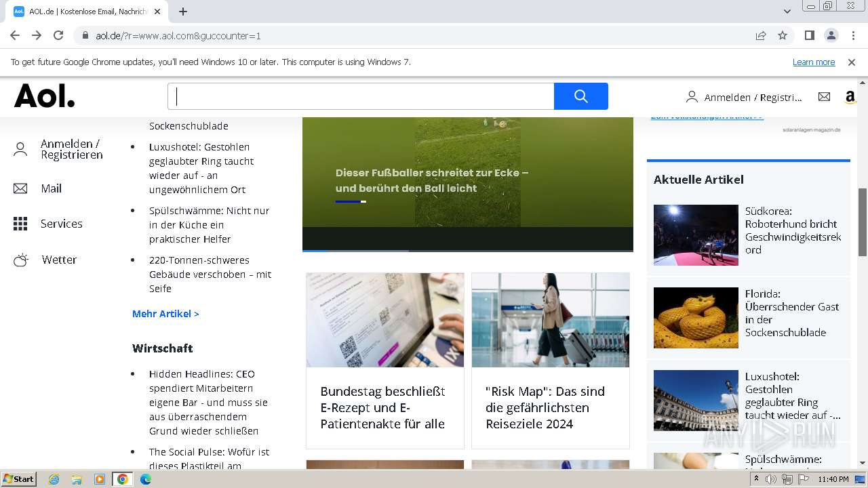Screen dimensions: 868x488
Task: Open Südkorea Roboterhund article link
Action: tap(793, 230)
